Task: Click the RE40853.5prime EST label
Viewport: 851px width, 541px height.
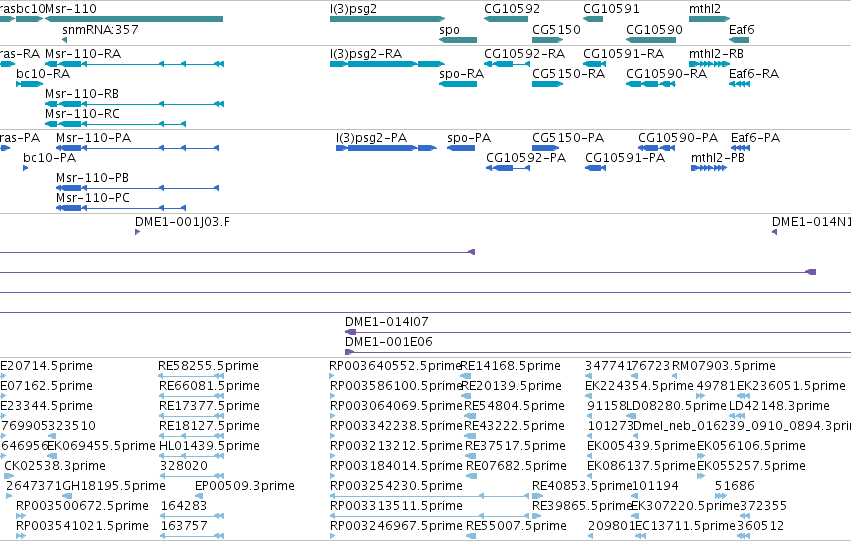Action: point(582,486)
